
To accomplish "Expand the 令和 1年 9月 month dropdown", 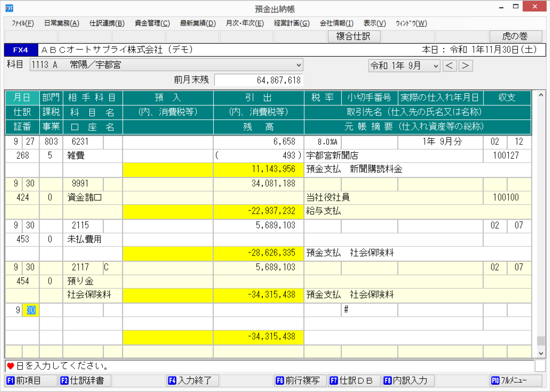I will tap(436, 66).
